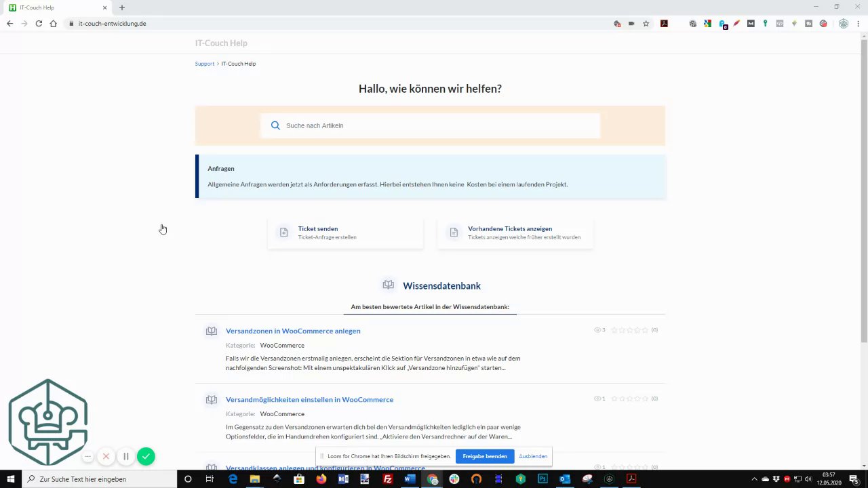Click the IT-Couch Help header title

(221, 43)
